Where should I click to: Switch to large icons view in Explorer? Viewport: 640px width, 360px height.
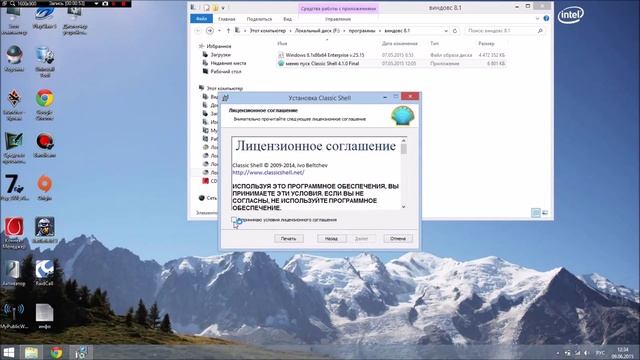pyautogui.click(x=545, y=213)
